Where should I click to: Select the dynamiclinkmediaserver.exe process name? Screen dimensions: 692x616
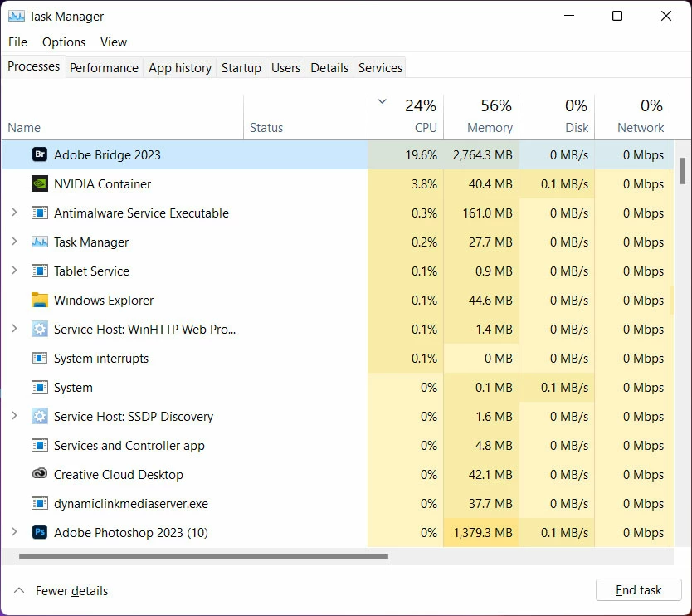click(130, 503)
